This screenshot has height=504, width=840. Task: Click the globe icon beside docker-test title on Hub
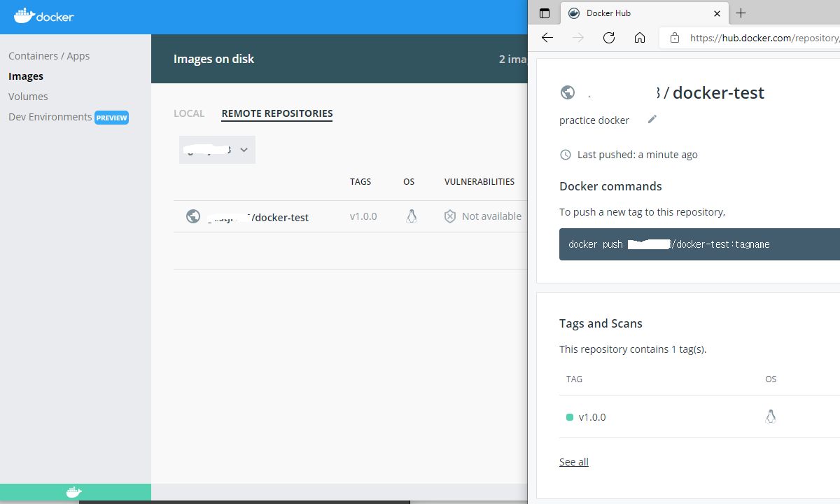(x=568, y=92)
